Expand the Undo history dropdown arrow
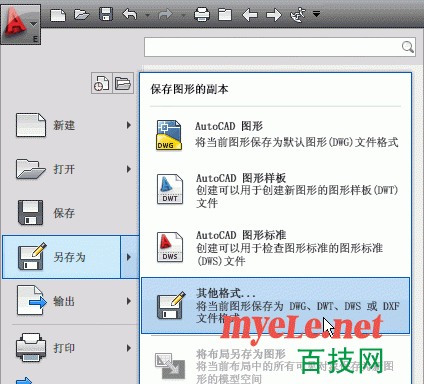The width and height of the screenshot is (424, 384). tap(148, 15)
